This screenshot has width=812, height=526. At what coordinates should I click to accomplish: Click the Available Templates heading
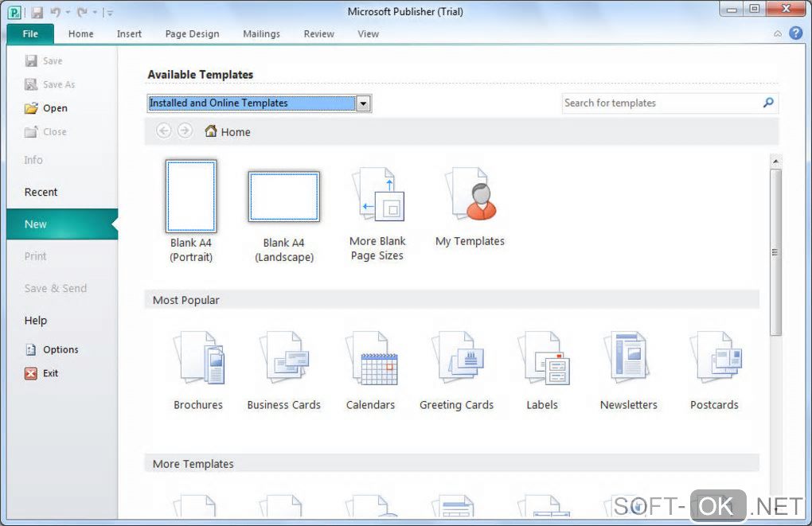coord(201,75)
